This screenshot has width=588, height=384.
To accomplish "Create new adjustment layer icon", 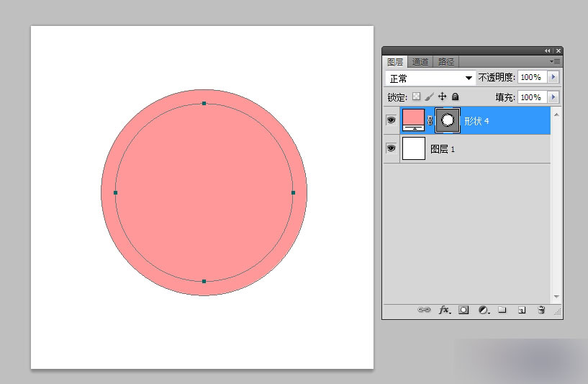I will point(484,310).
